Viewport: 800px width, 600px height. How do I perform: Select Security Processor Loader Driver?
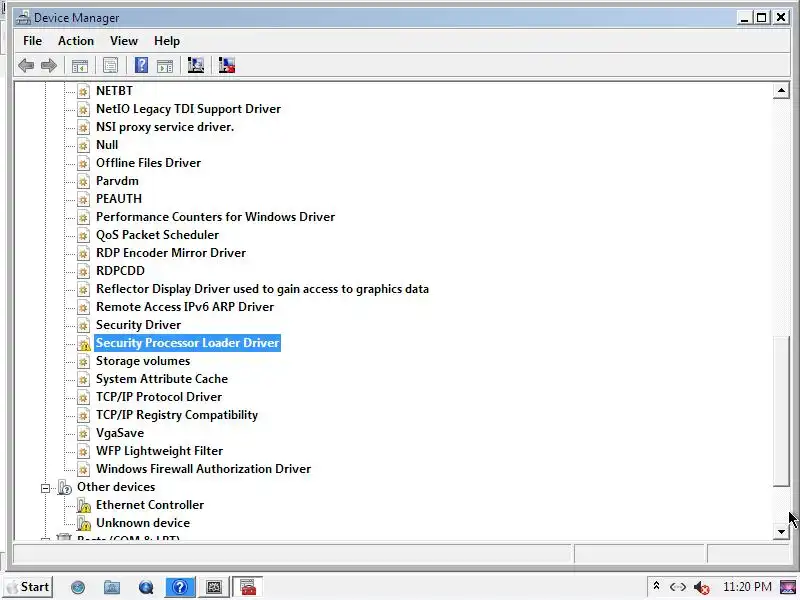coord(187,343)
